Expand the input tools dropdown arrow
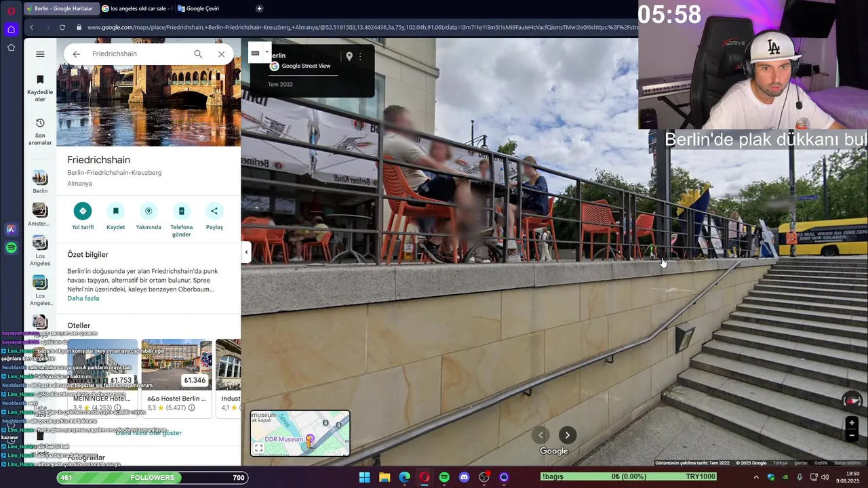 [267, 52]
